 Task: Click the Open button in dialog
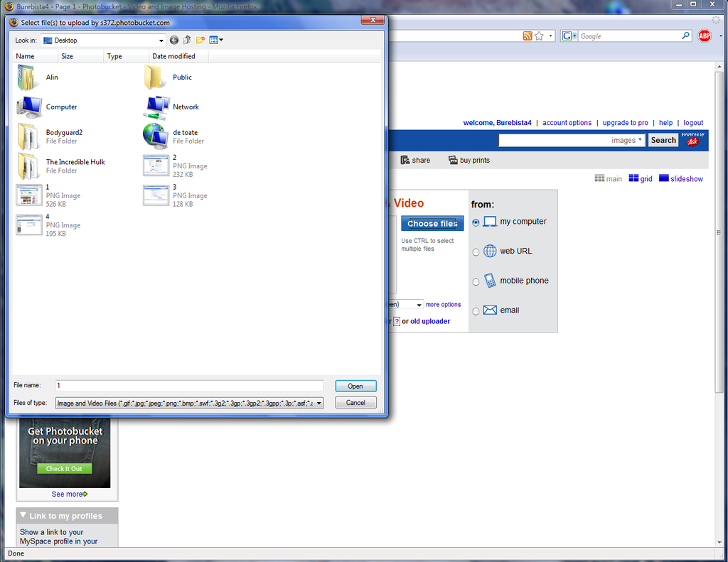click(x=355, y=386)
